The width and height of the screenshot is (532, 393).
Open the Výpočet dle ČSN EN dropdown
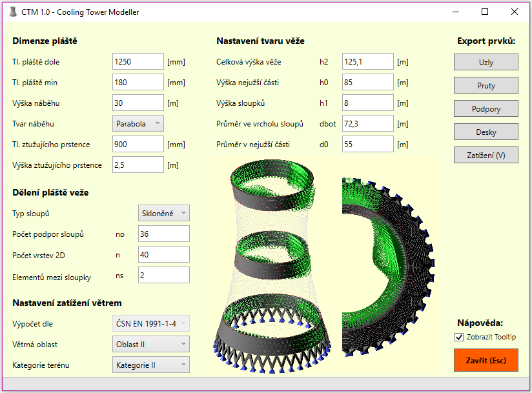(151, 323)
